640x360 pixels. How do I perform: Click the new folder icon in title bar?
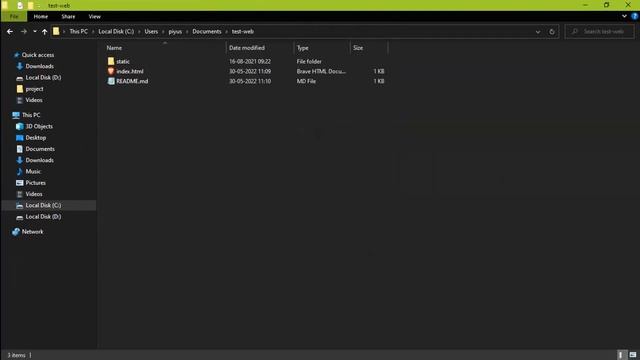click(30, 5)
